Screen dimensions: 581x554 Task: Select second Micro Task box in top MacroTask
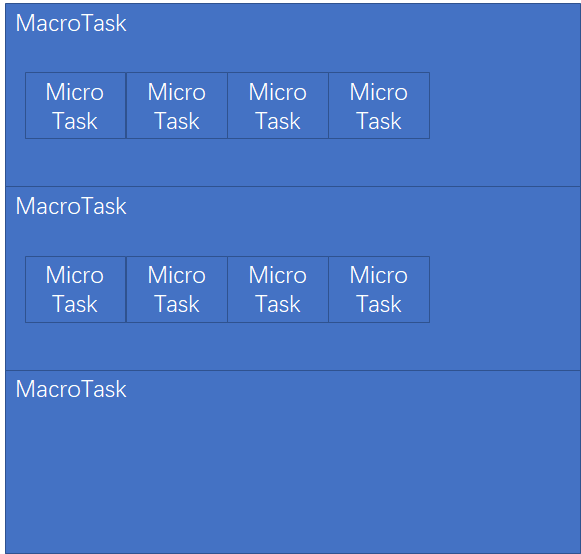coord(177,106)
